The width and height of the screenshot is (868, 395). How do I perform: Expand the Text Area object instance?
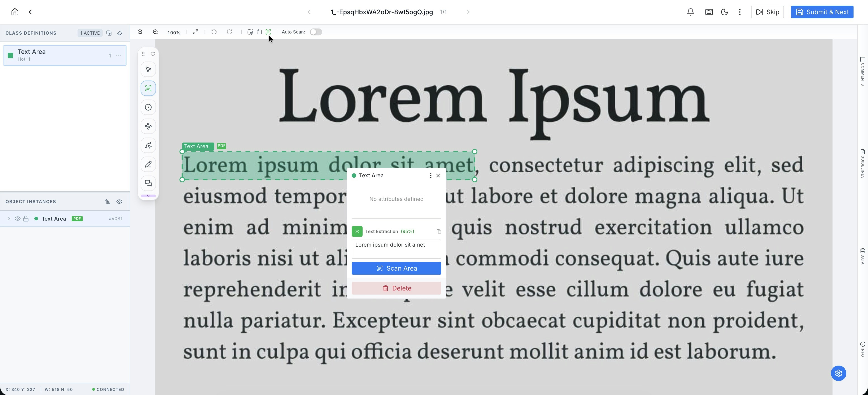point(8,219)
